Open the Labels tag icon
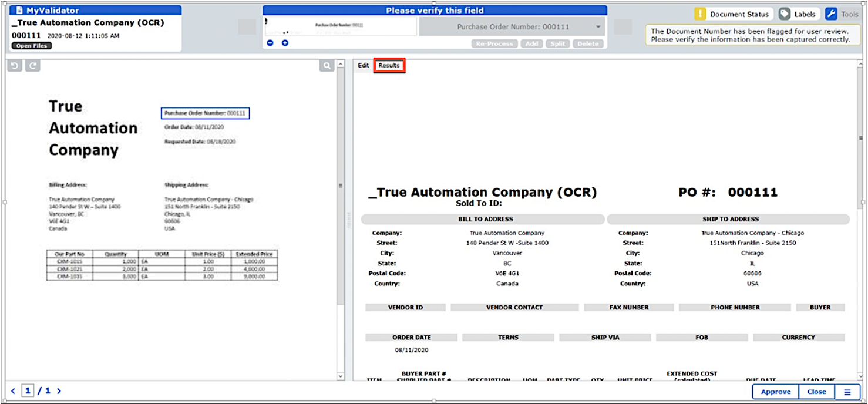 pyautogui.click(x=785, y=14)
